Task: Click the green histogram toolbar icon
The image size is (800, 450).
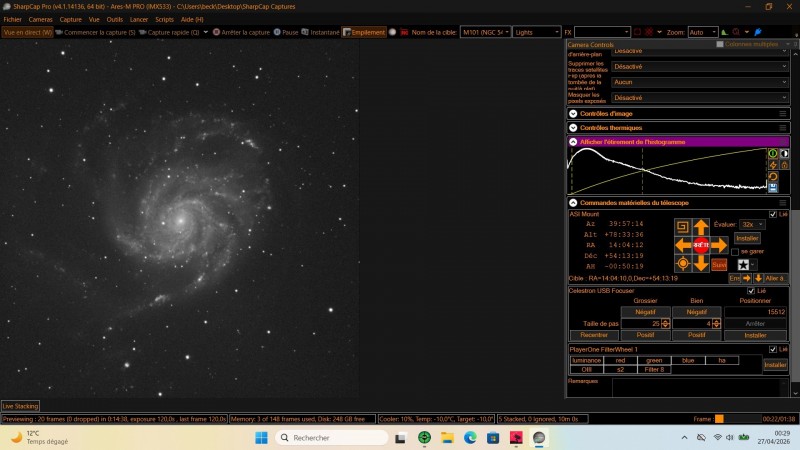Action: click(724, 32)
